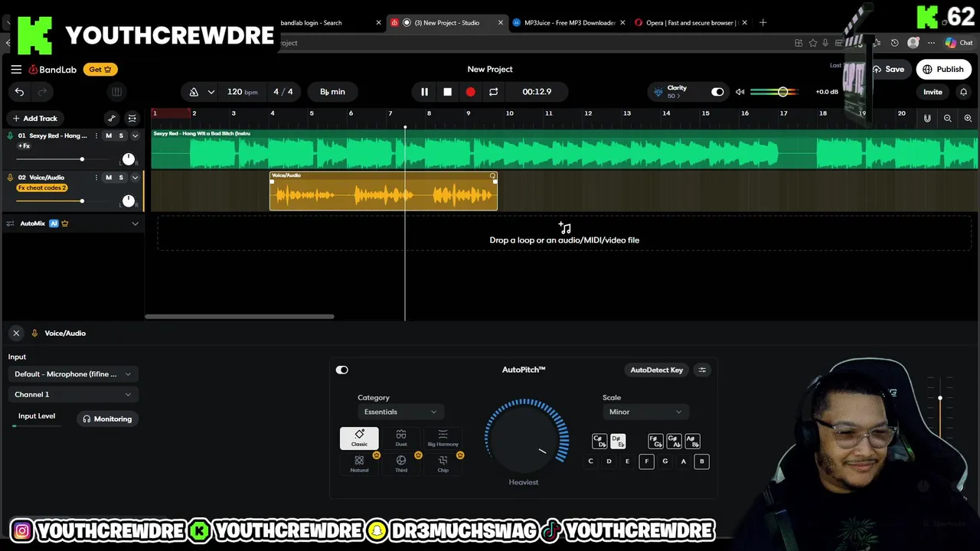Start recording with the red record button
Screen dimensions: 980x551
click(470, 92)
